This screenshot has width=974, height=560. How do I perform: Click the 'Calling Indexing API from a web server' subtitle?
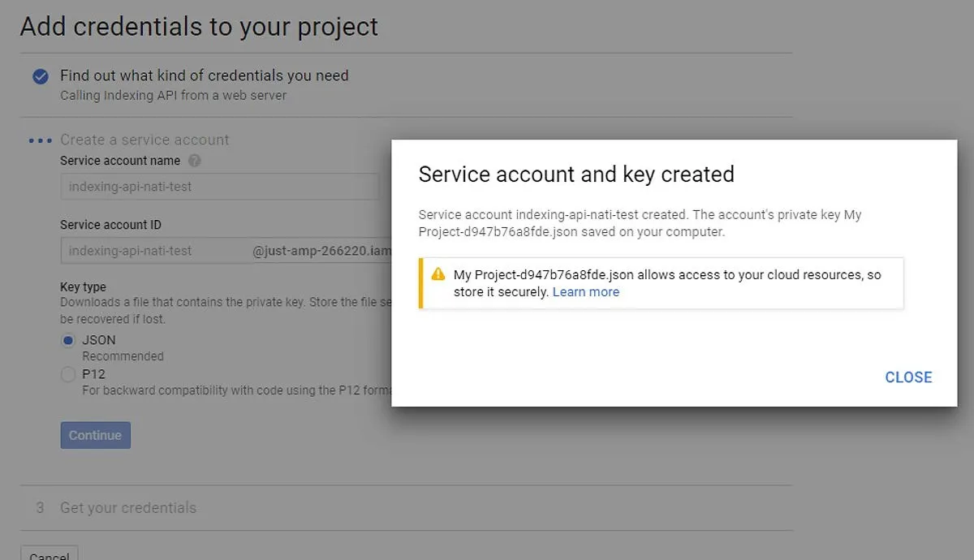click(x=173, y=96)
